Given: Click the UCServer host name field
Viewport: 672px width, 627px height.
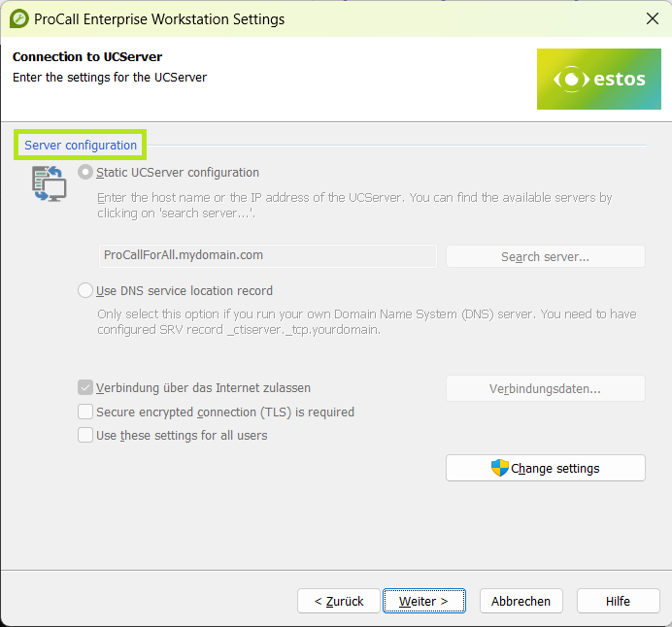Looking at the screenshot, I should pyautogui.click(x=267, y=256).
